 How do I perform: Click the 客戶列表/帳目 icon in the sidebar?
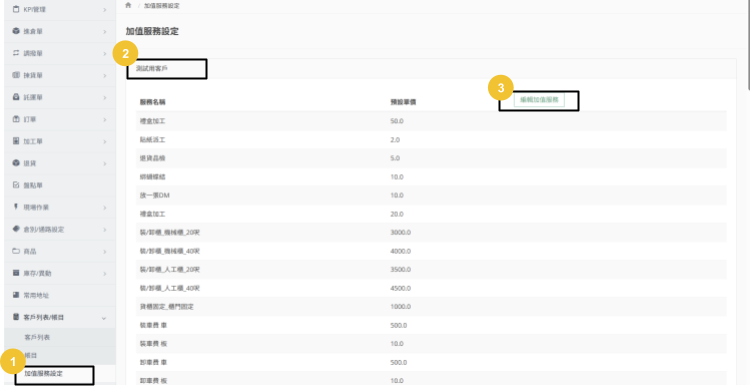16,317
